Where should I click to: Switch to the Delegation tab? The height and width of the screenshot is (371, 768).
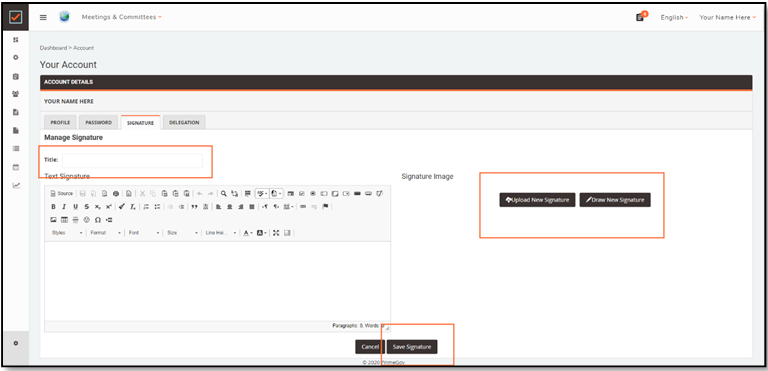tap(184, 123)
